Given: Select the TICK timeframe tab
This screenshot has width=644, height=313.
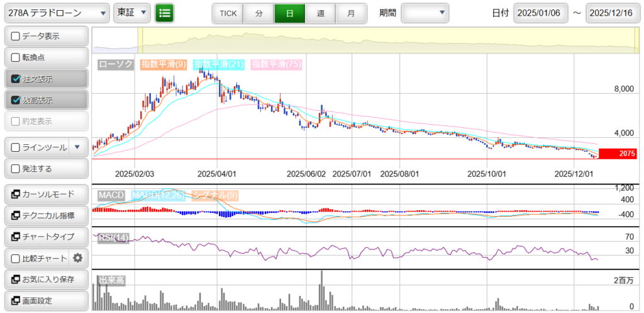Looking at the screenshot, I should [x=228, y=13].
